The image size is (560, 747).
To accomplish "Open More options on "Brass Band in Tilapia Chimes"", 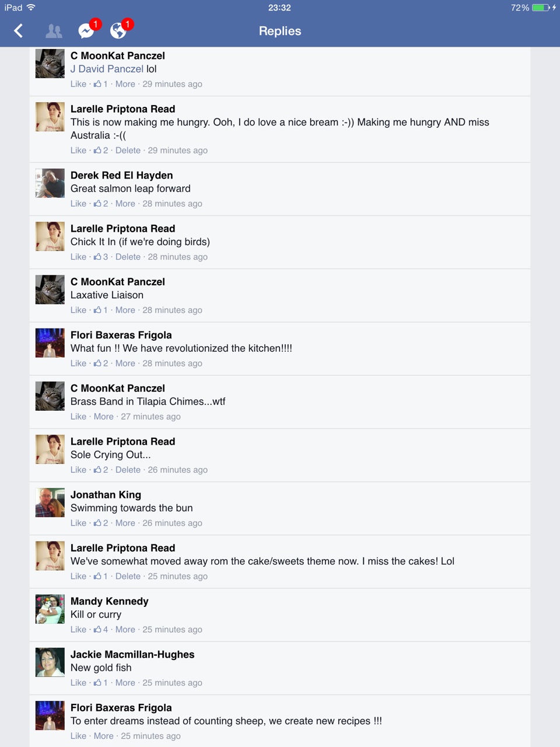I will (103, 417).
